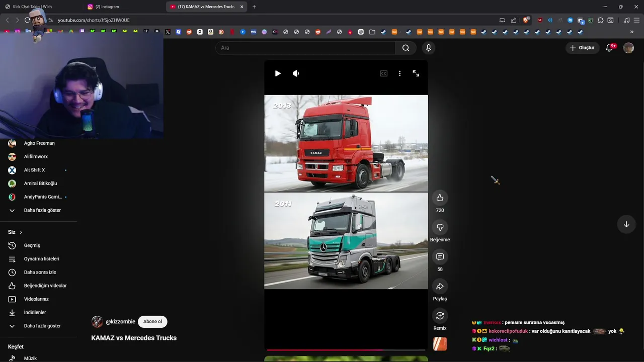Subscribe with the Abone ol button
644x362 pixels.
[153, 322]
